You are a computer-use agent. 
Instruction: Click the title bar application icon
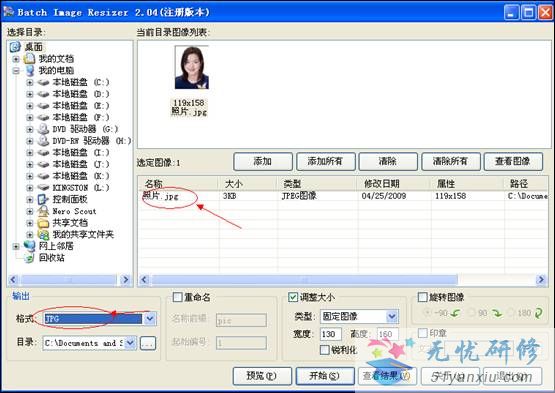[x=8, y=12]
